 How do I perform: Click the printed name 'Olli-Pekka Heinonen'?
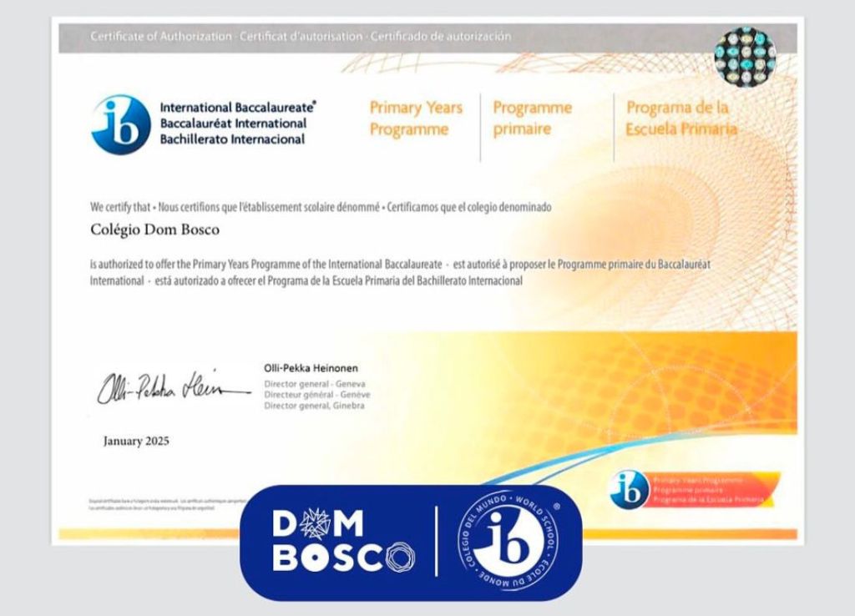point(311,368)
